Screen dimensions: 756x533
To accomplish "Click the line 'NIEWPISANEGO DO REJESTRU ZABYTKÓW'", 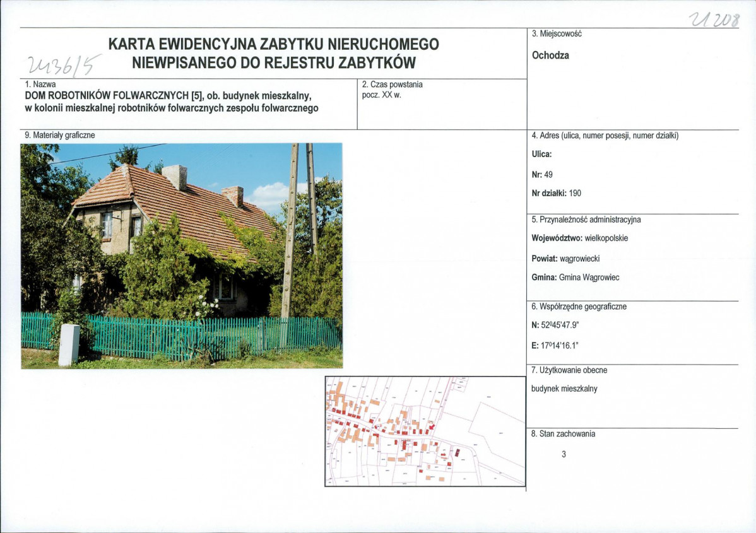I will [x=273, y=63].
